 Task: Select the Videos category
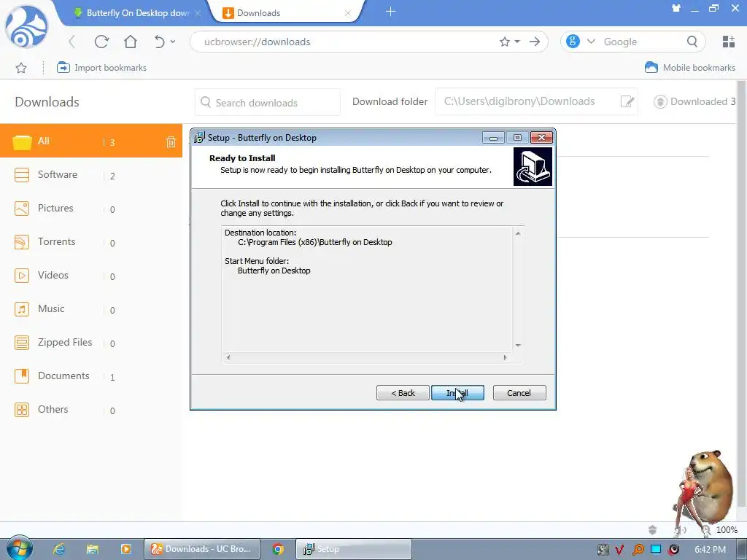click(91, 275)
